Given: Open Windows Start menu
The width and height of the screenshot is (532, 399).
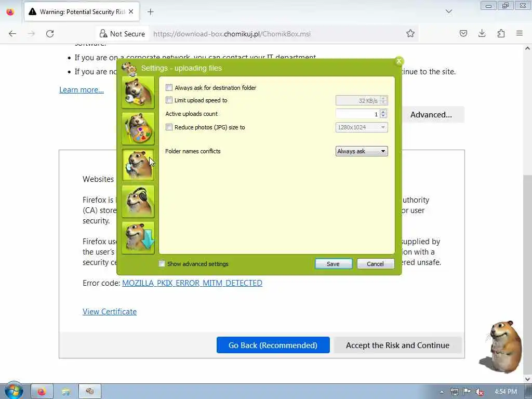Looking at the screenshot, I should (x=14, y=391).
